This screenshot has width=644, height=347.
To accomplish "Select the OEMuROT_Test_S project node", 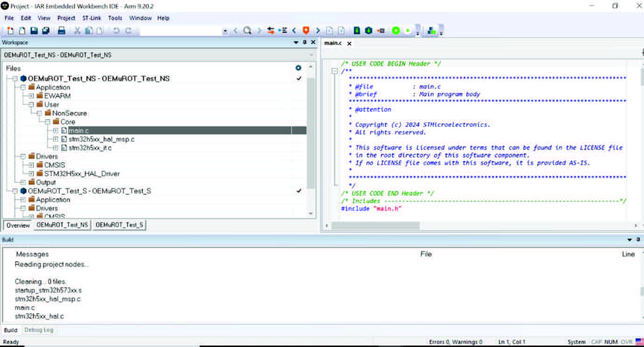I will (89, 191).
